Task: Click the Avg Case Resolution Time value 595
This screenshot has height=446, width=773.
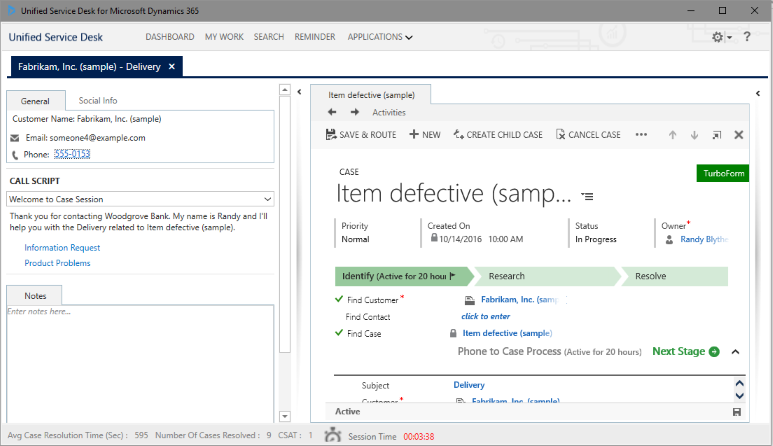Action: [x=141, y=435]
